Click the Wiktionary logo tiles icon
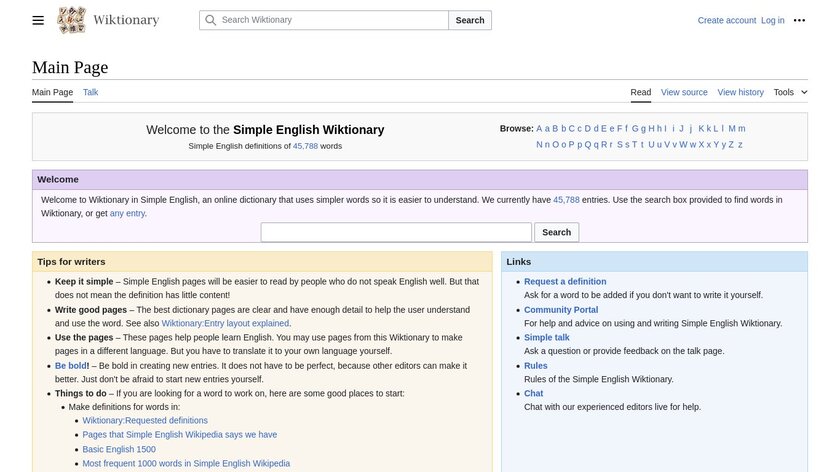The height and width of the screenshot is (472, 840). click(72, 20)
